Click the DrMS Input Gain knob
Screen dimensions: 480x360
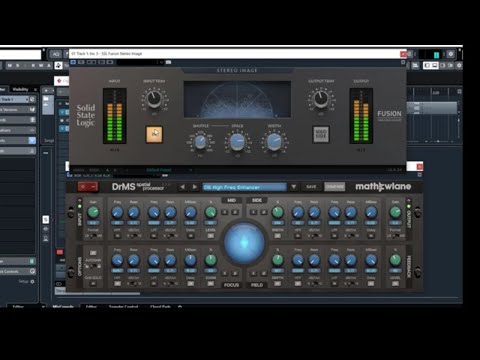click(x=93, y=212)
